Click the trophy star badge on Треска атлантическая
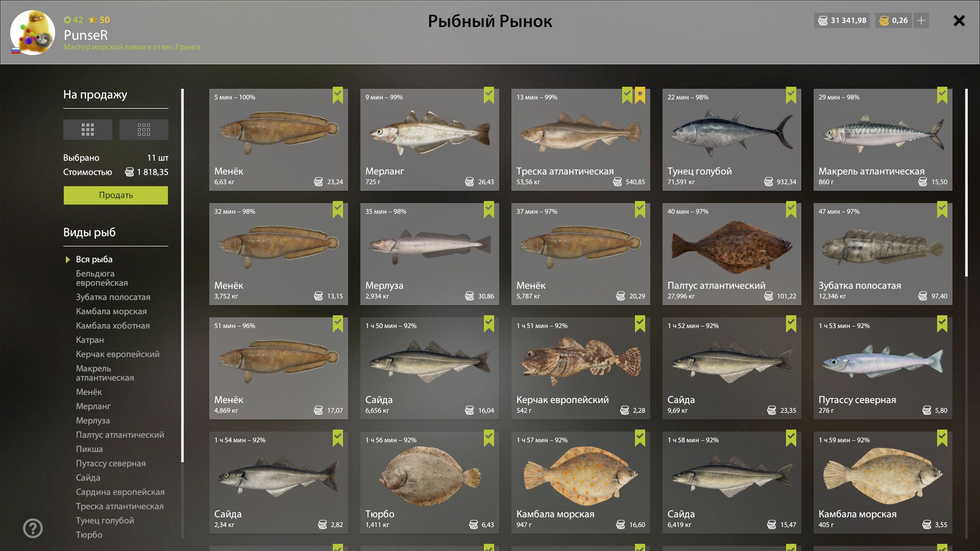Viewport: 980px width, 551px height. 640,95
